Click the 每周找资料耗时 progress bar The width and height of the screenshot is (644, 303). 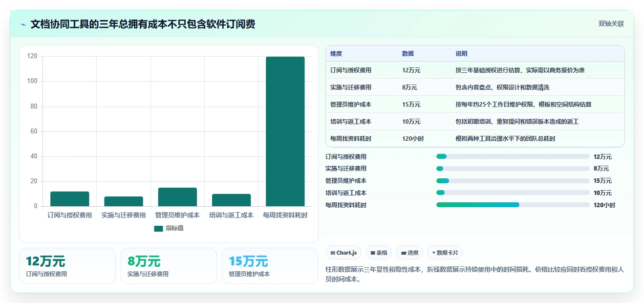pos(513,205)
